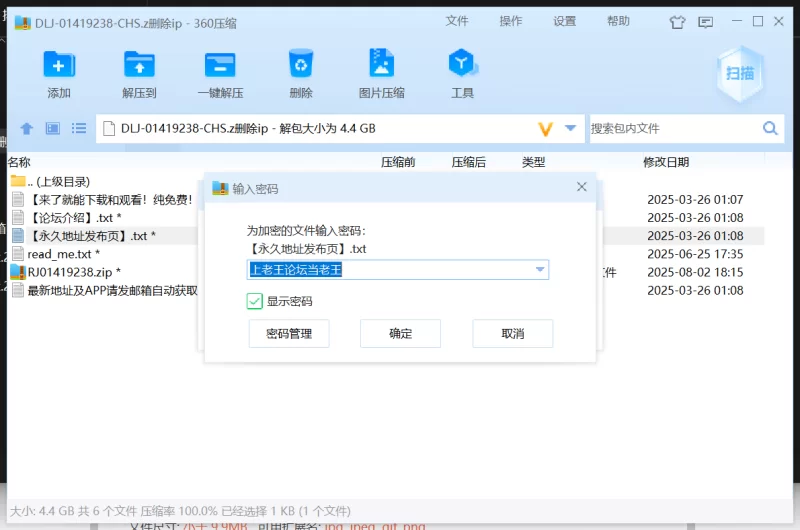
Task: Uncheck the 显示密码 show password checkbox
Action: (x=255, y=301)
